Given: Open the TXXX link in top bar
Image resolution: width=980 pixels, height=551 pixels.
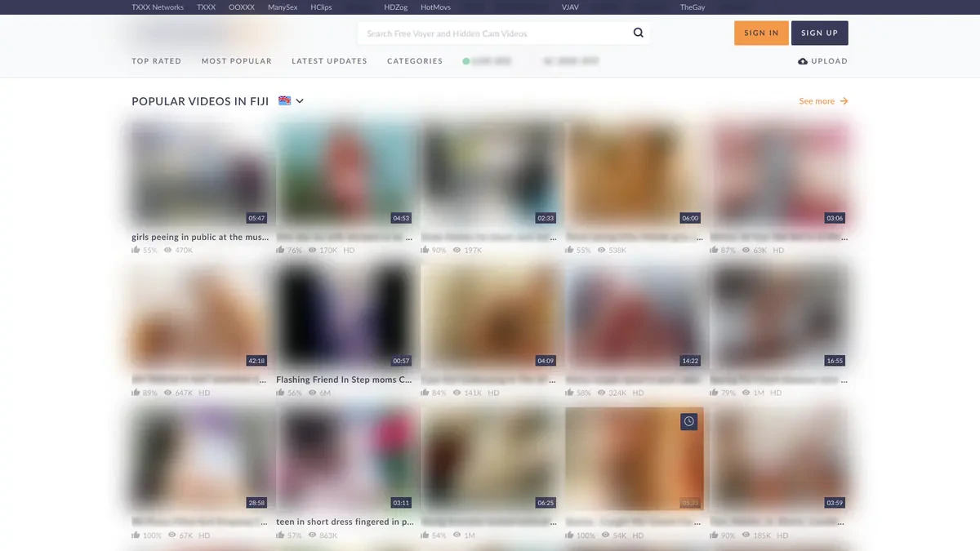Looking at the screenshot, I should coord(207,7).
